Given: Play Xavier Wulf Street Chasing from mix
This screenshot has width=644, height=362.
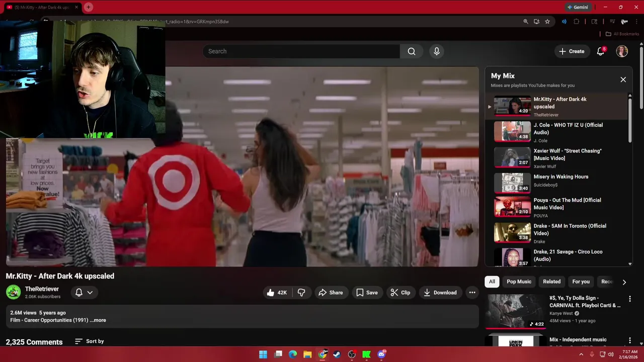Looking at the screenshot, I should coord(557,158).
